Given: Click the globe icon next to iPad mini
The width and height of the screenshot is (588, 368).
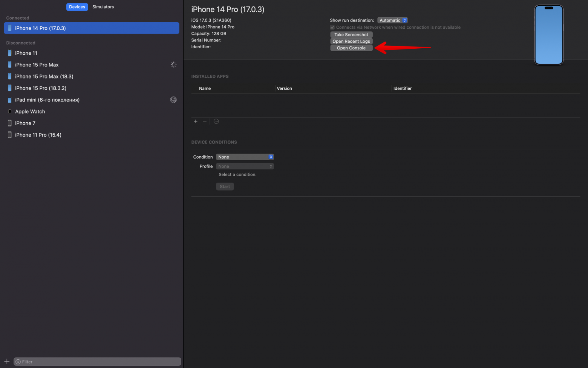Looking at the screenshot, I should point(173,100).
